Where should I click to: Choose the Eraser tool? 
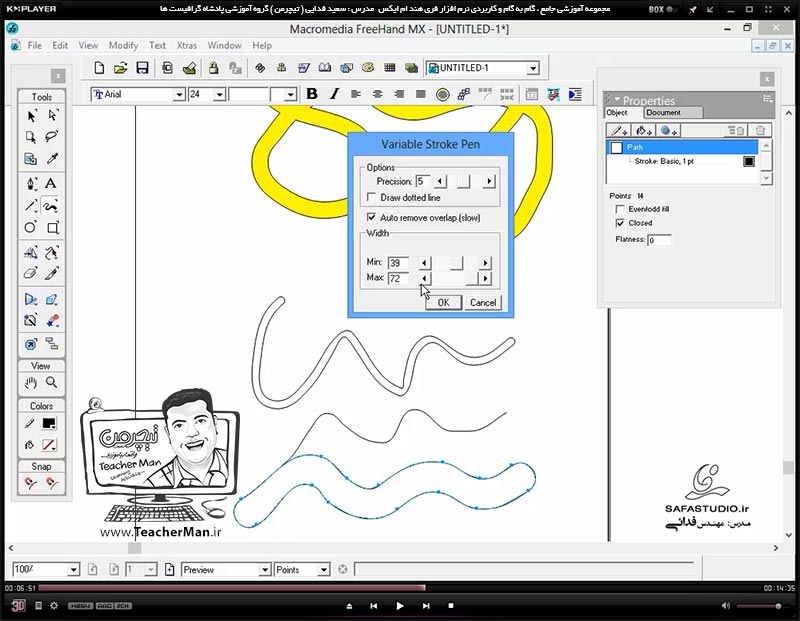(x=31, y=274)
